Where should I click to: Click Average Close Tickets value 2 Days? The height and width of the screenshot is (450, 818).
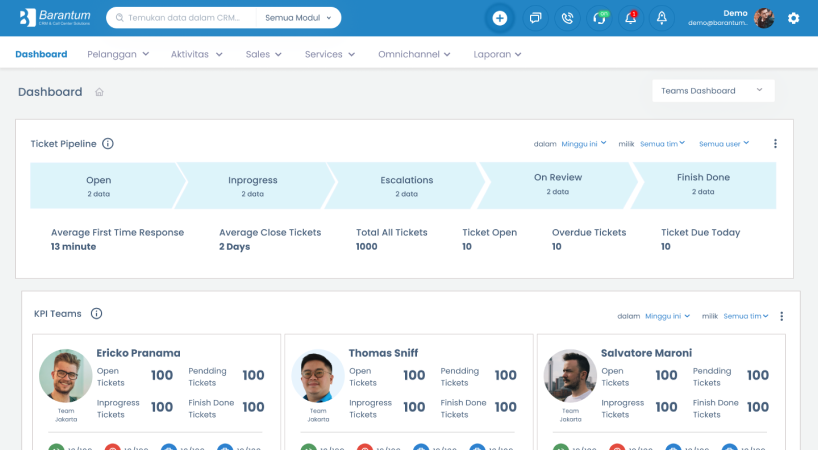point(234,247)
